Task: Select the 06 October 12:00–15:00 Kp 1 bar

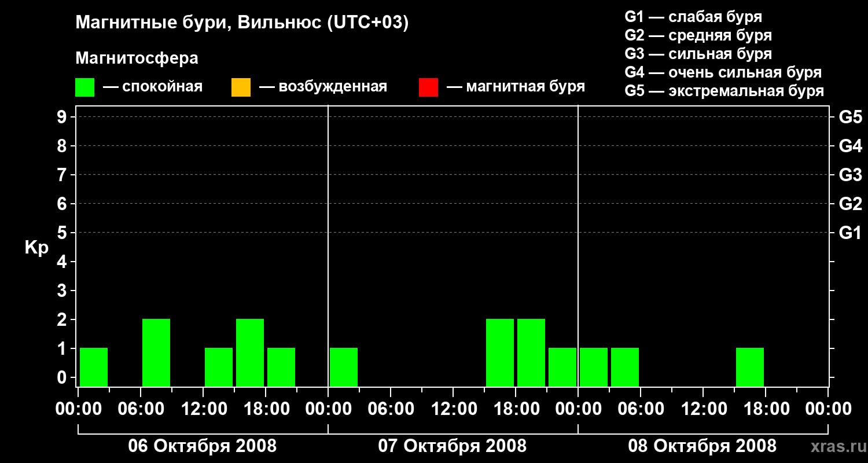Action: [x=219, y=367]
